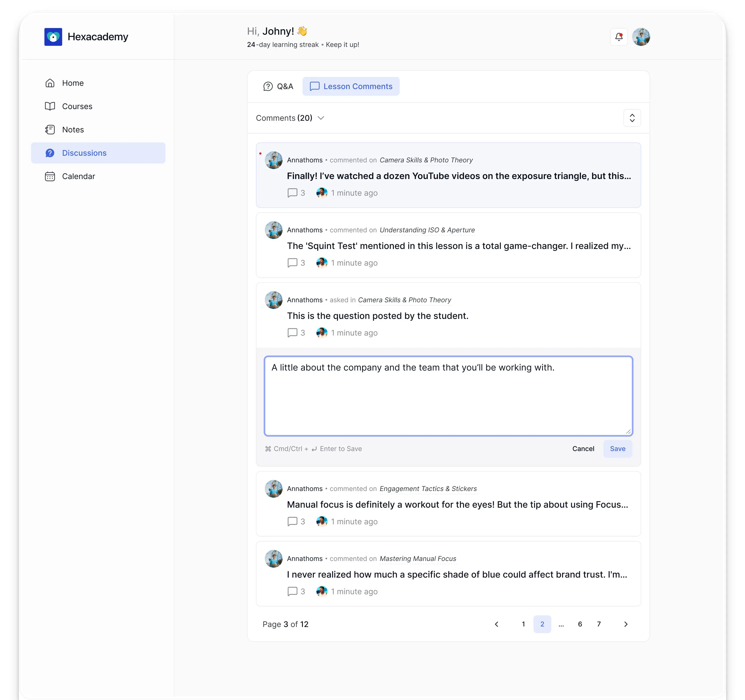Click replier avatar on exposure triangle comment

click(321, 193)
